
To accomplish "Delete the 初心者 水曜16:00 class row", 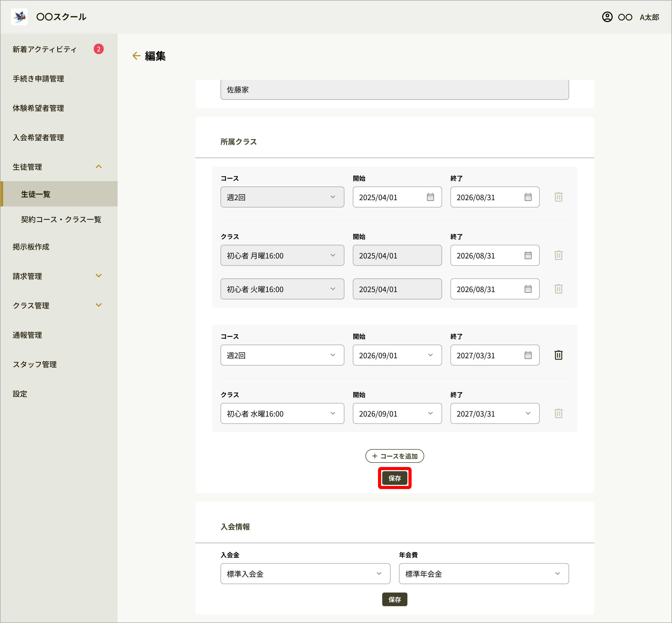I will (x=559, y=413).
